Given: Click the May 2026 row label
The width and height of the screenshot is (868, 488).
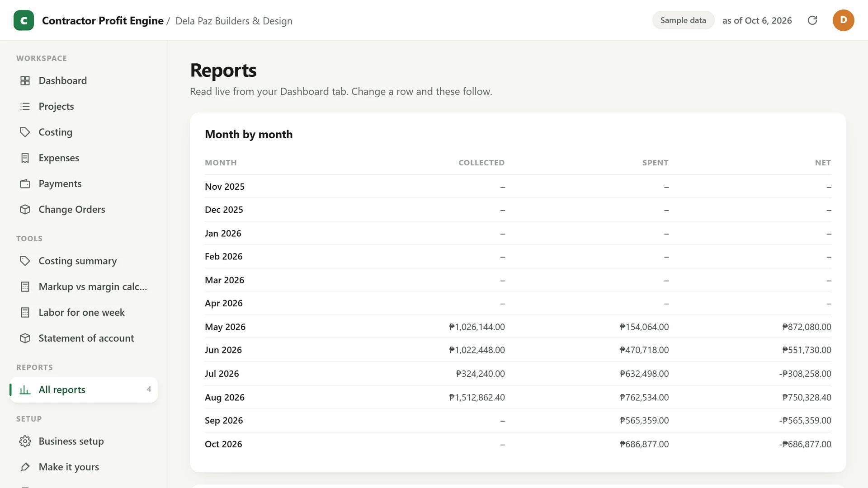Looking at the screenshot, I should point(225,327).
